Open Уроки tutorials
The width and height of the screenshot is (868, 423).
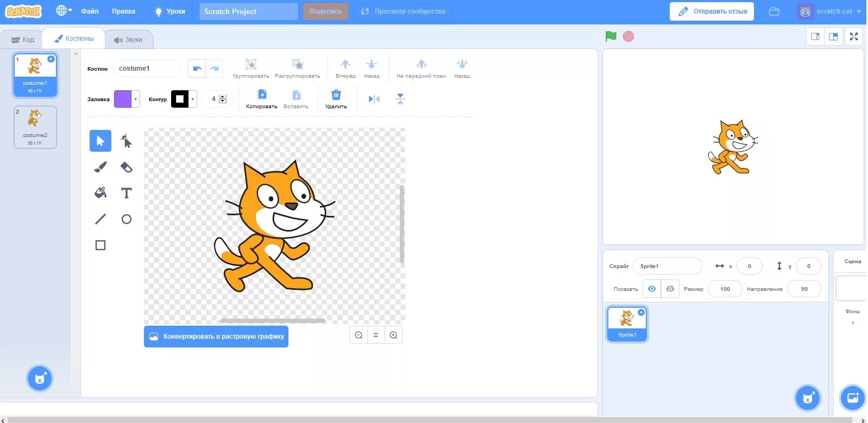click(x=169, y=11)
